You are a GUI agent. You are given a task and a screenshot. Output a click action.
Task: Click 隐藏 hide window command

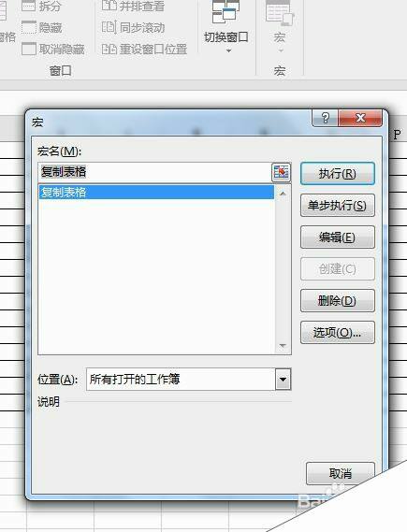tap(41, 27)
